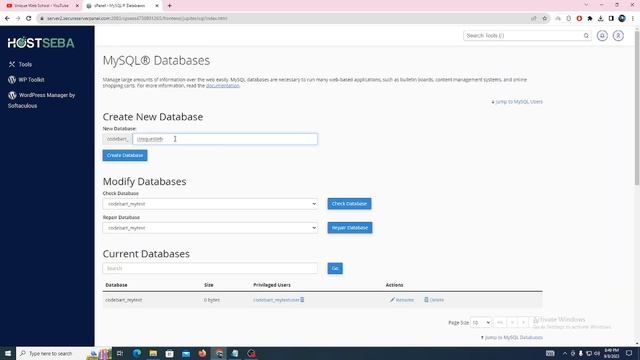Click into the New Database name field
The width and height of the screenshot is (640, 360).
pos(225,139)
